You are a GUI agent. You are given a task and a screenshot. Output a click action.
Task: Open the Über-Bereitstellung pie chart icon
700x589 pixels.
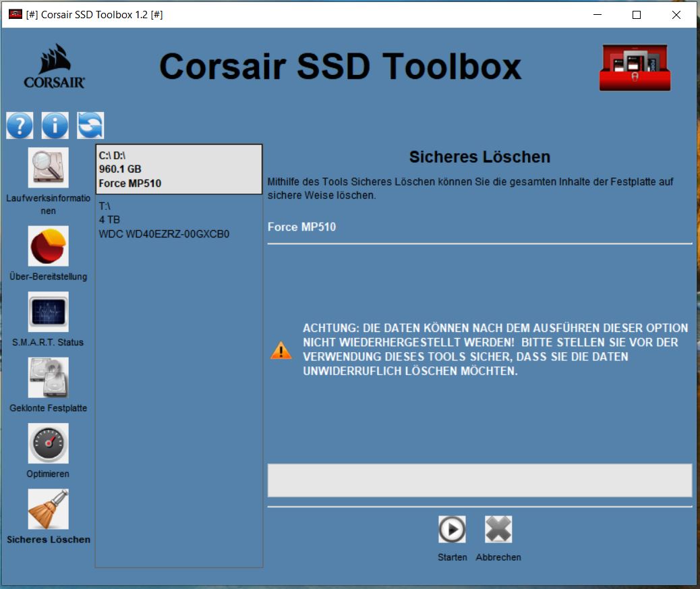(48, 246)
